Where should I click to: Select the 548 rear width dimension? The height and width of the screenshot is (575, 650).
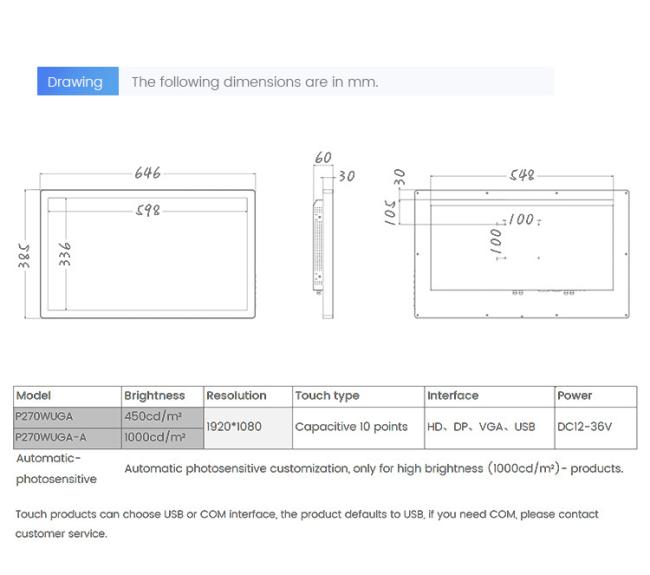pyautogui.click(x=521, y=174)
